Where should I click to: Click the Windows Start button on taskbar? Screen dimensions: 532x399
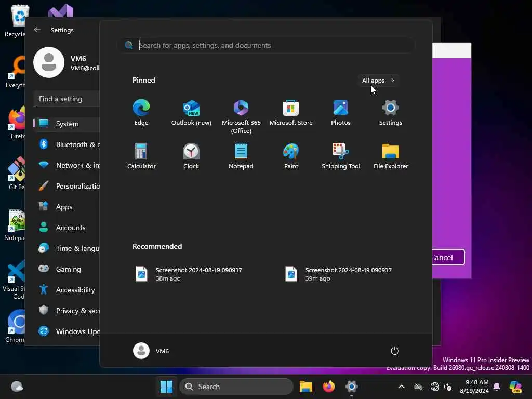click(166, 387)
